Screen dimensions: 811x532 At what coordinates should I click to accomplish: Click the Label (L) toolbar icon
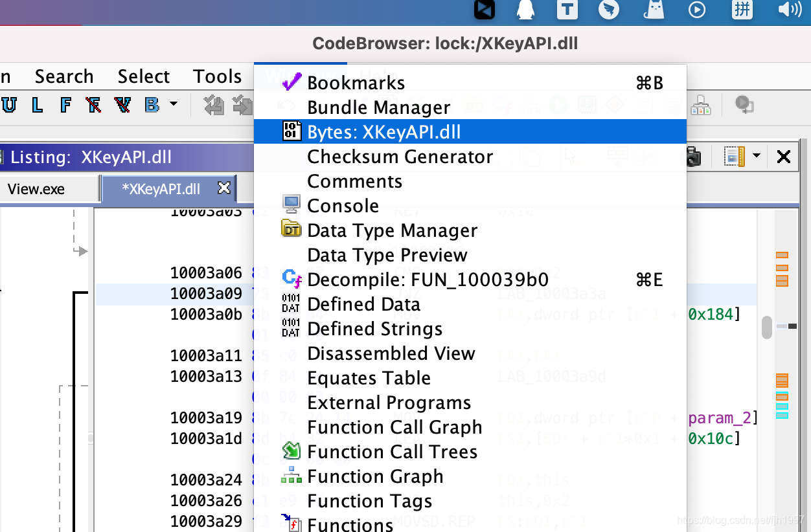click(38, 105)
